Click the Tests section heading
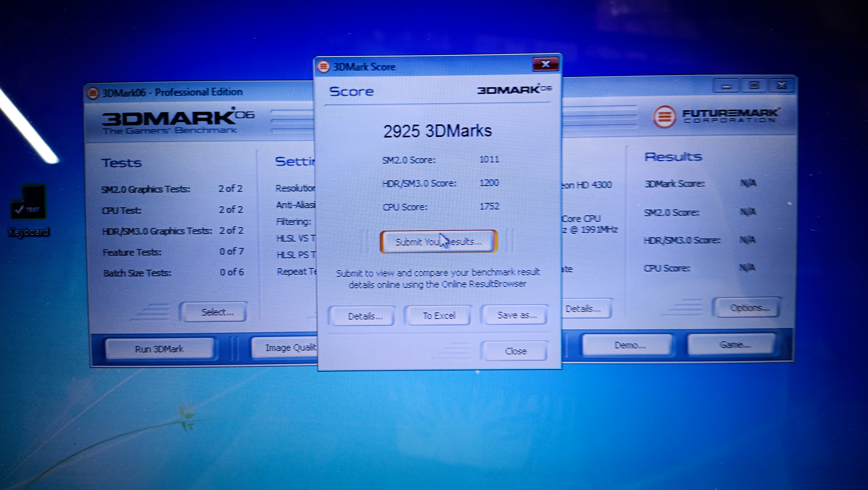Image resolution: width=868 pixels, height=490 pixels. click(121, 163)
